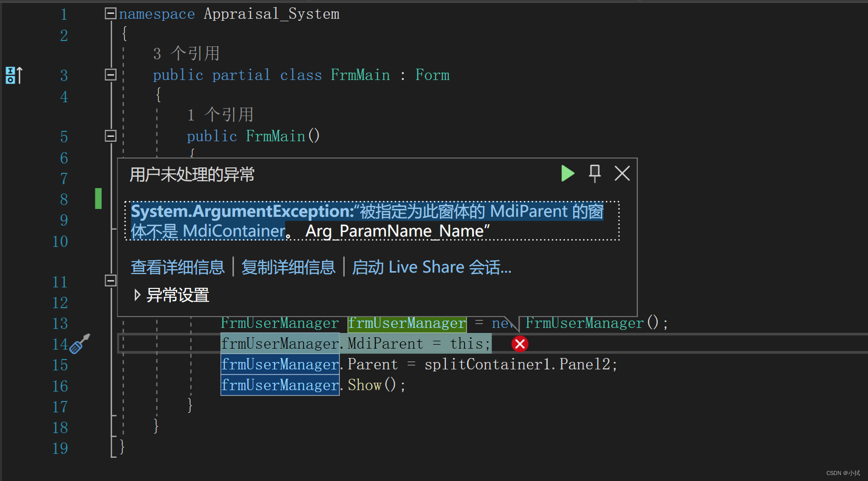Click 复制详细信息 to copy exception details
The image size is (868, 481).
(288, 267)
